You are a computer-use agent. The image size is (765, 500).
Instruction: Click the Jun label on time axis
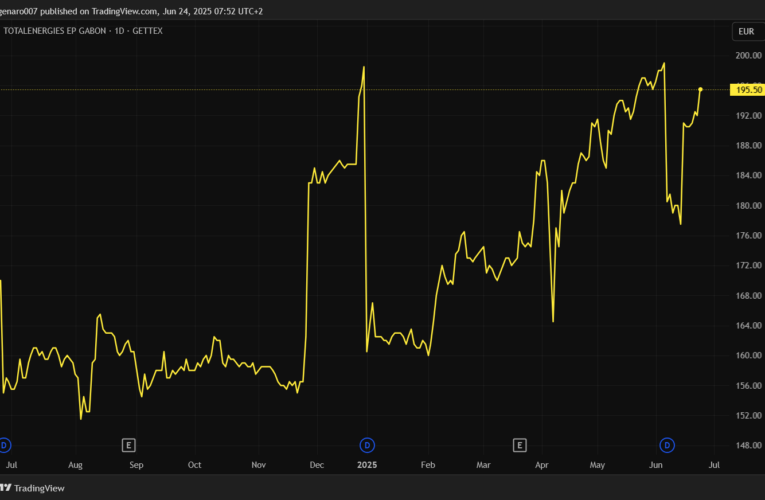click(x=656, y=465)
